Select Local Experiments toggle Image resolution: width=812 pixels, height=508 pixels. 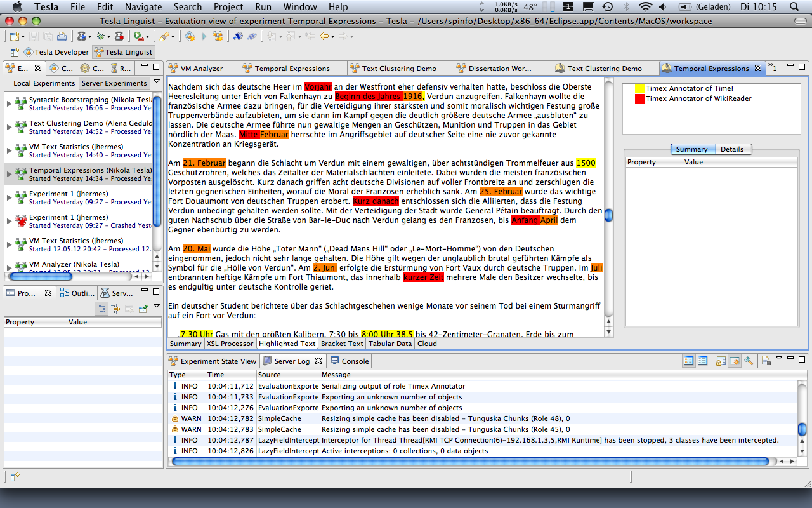pyautogui.click(x=44, y=83)
